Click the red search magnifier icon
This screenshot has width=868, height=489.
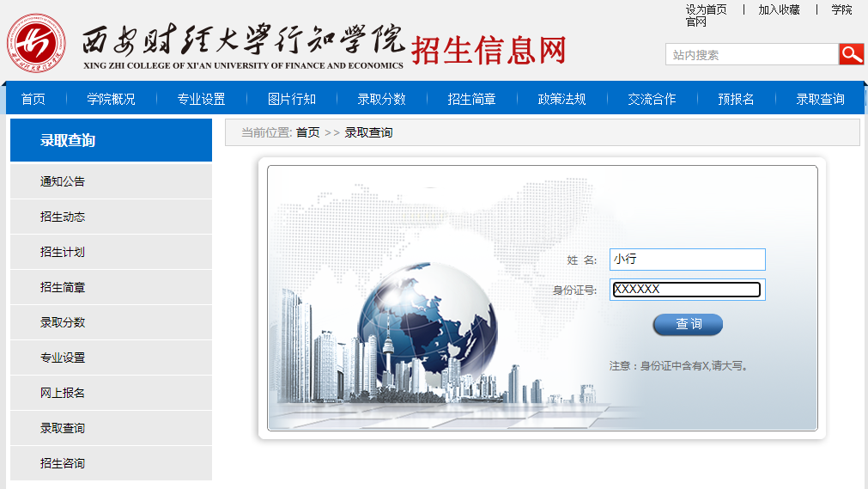[852, 54]
